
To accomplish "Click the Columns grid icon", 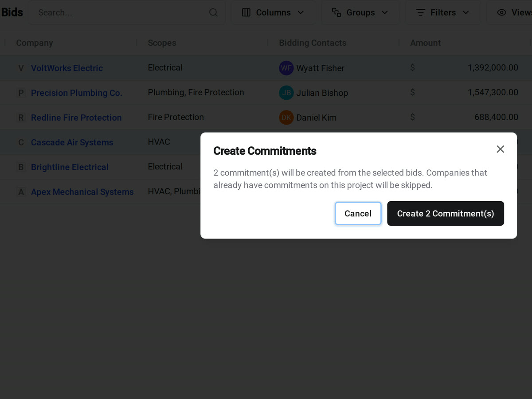I will [x=246, y=12].
